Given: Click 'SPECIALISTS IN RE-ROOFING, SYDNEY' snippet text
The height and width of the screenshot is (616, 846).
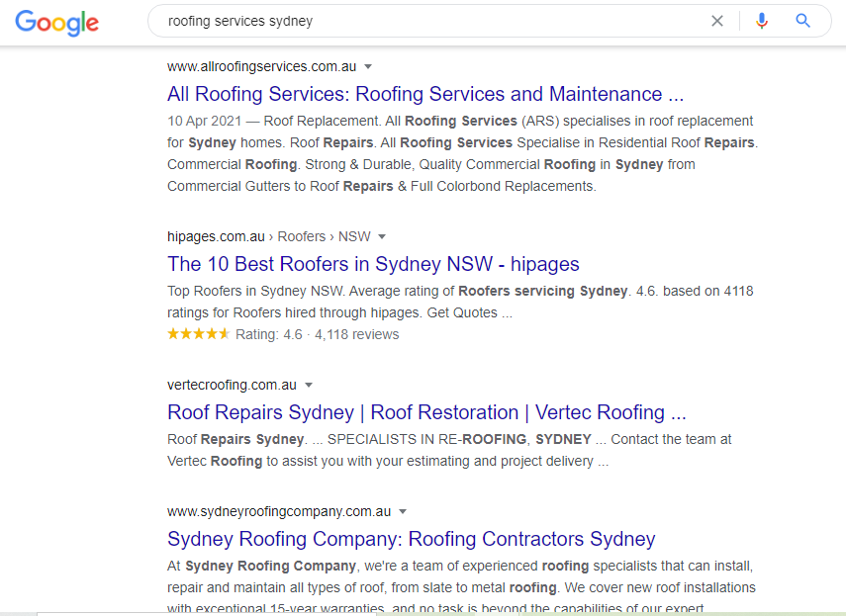Looking at the screenshot, I should (x=459, y=440).
